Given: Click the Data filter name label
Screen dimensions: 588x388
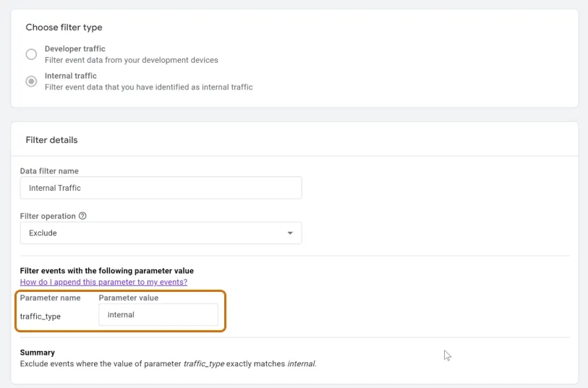Looking at the screenshot, I should [49, 171].
